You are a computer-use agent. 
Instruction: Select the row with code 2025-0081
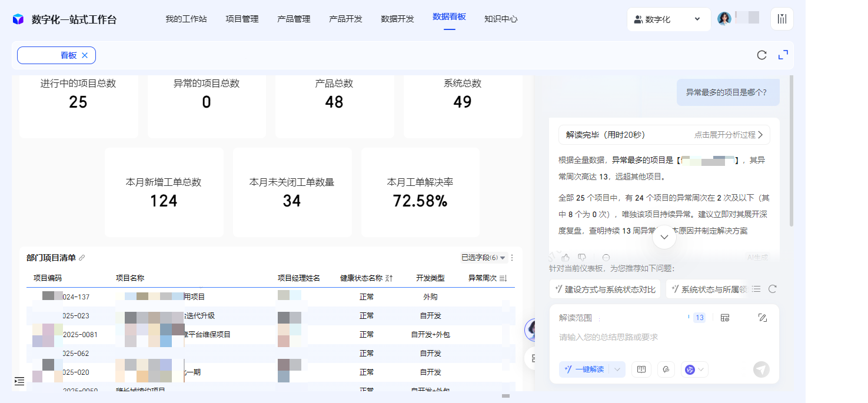271,335
